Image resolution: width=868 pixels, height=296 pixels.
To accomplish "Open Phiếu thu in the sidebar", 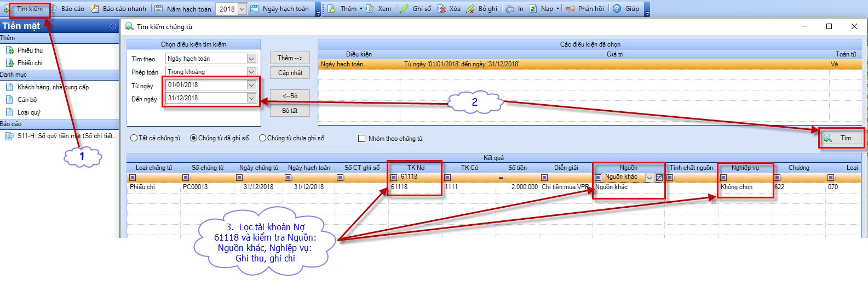I will click(30, 50).
